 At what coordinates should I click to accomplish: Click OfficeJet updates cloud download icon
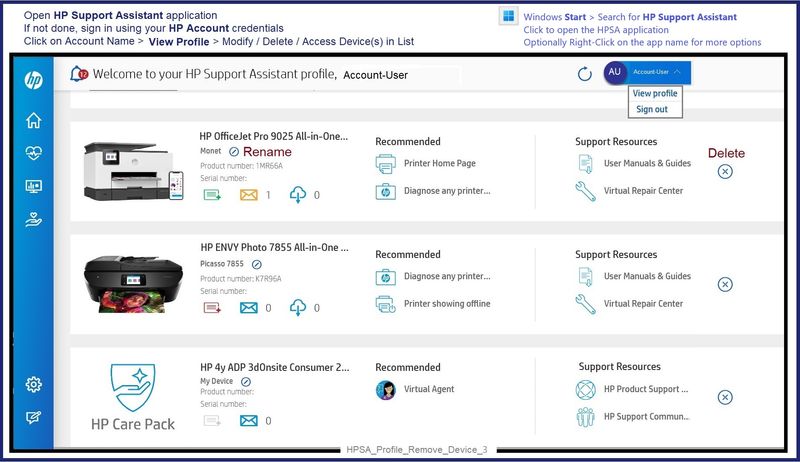point(298,194)
